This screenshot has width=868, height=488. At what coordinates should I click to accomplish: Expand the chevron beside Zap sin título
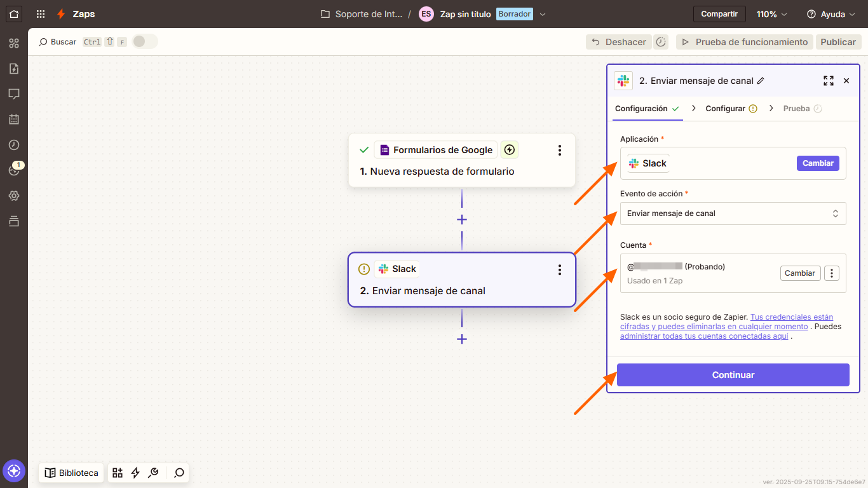[543, 13]
